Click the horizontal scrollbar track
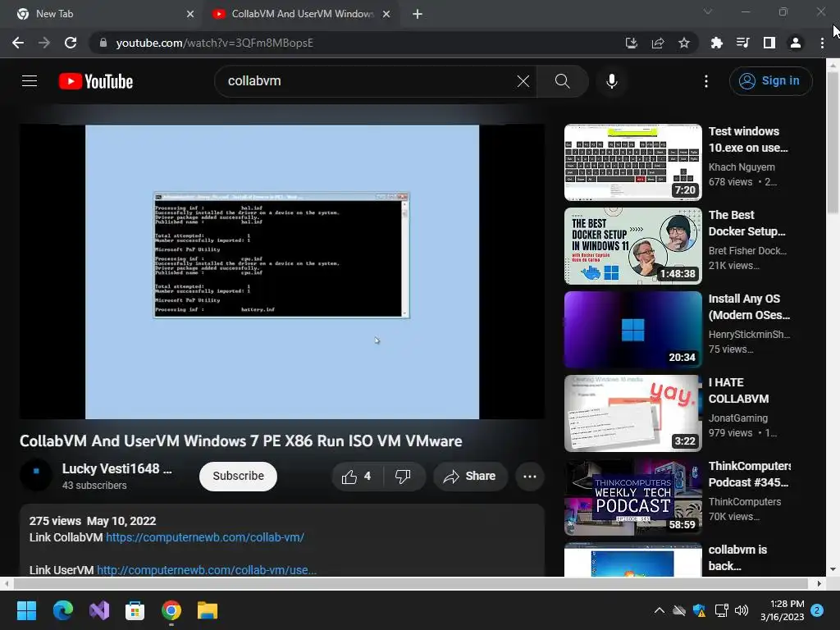 pos(412,583)
